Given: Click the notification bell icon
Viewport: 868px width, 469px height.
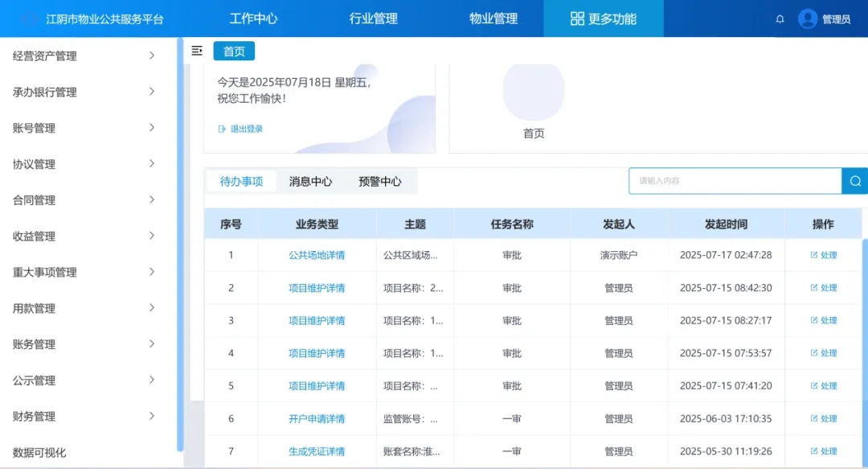Looking at the screenshot, I should [780, 19].
